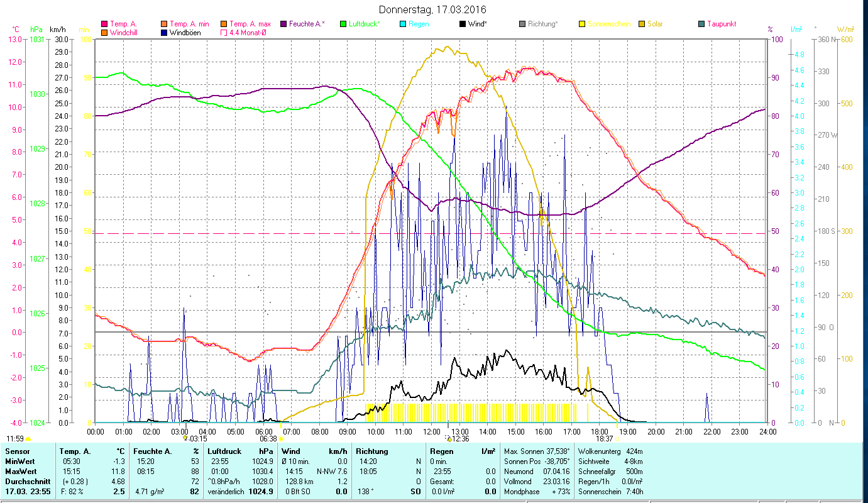Click the Temp. A. min legend square
Image resolution: width=868 pixels, height=503 pixels.
click(x=163, y=24)
